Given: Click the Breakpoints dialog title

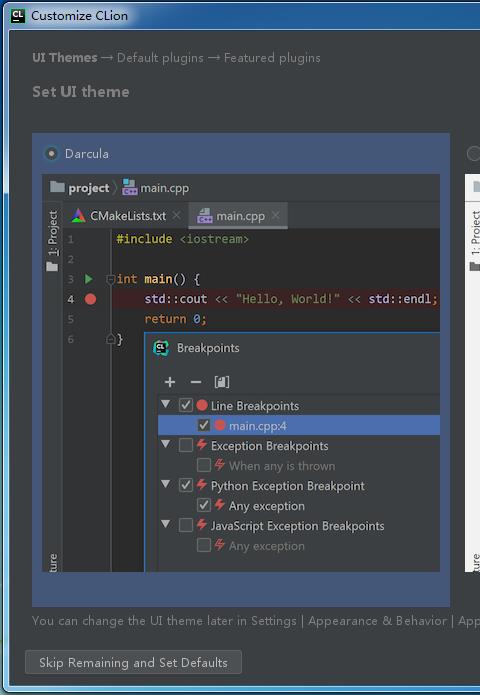Looking at the screenshot, I should point(208,348).
